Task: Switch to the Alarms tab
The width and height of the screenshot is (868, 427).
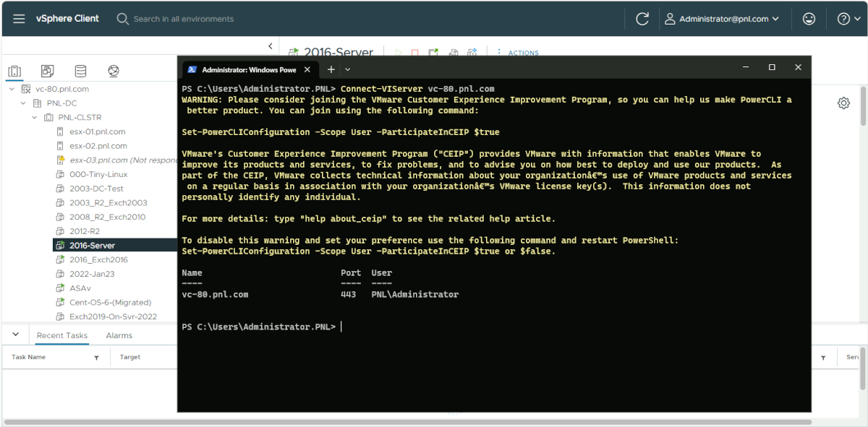Action: (x=119, y=335)
